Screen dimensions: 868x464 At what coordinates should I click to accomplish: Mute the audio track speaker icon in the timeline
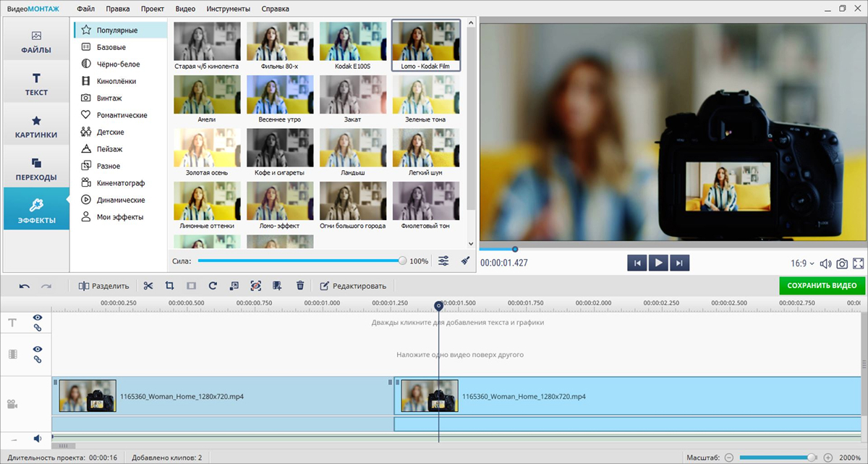click(x=38, y=438)
